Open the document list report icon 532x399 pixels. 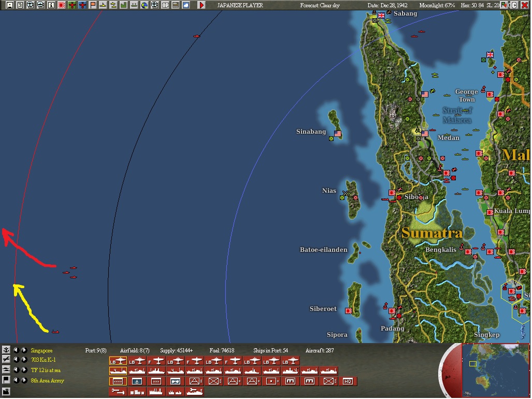point(20,5)
